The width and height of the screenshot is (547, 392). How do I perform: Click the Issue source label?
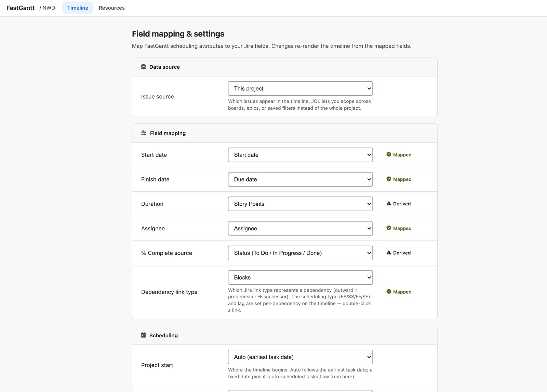(157, 97)
